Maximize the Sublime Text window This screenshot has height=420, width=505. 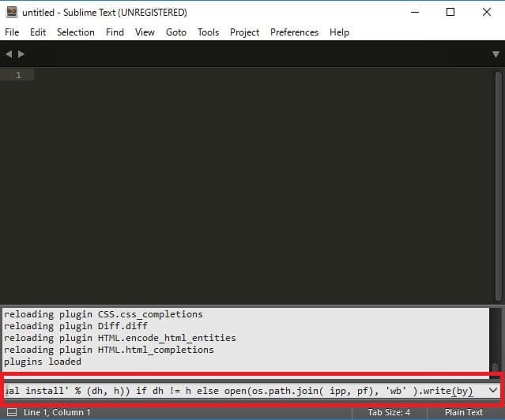coord(450,12)
